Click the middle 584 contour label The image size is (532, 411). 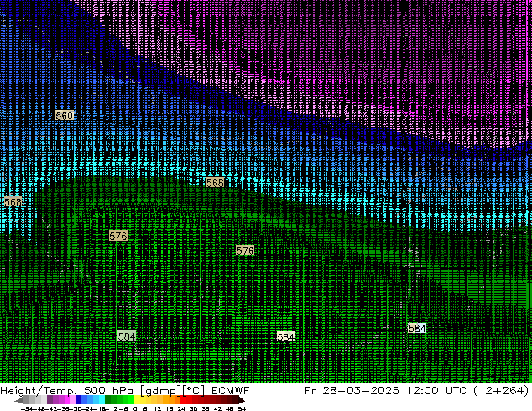pos(286,336)
